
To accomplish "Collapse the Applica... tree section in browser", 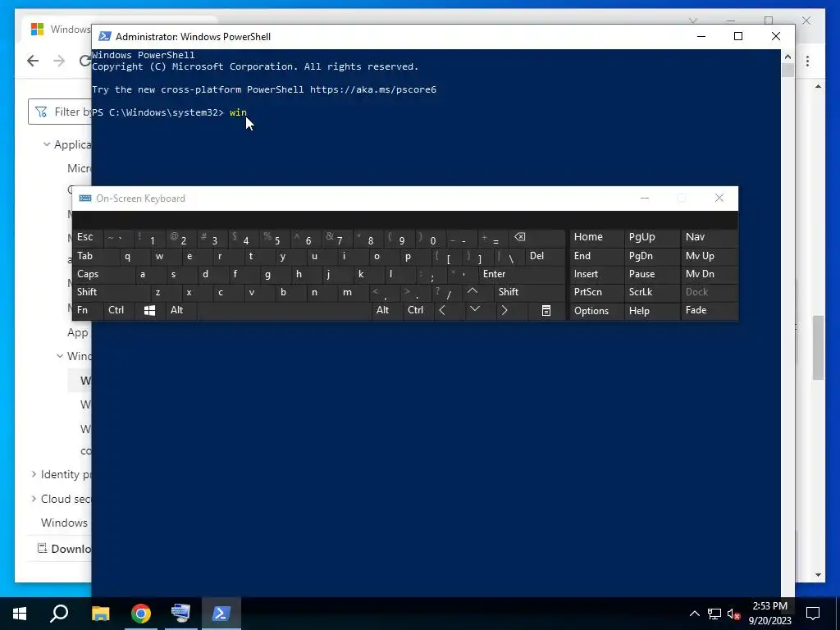I will tap(47, 144).
